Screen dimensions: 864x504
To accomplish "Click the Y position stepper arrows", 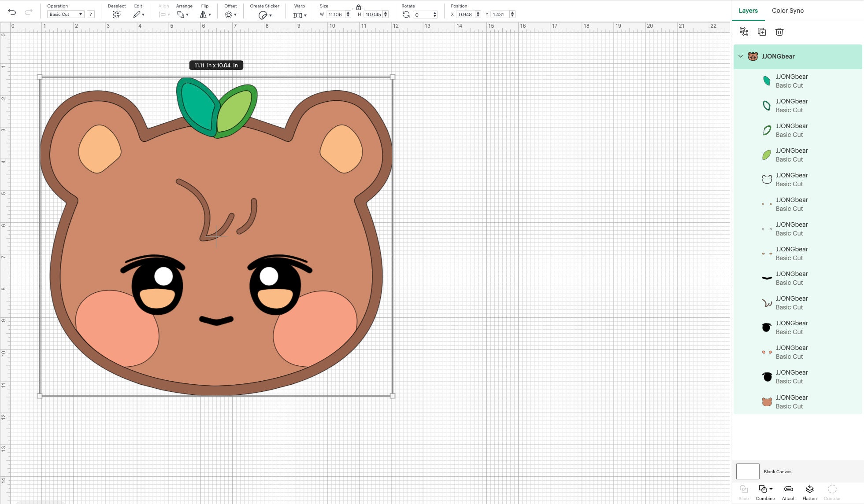I will point(512,15).
